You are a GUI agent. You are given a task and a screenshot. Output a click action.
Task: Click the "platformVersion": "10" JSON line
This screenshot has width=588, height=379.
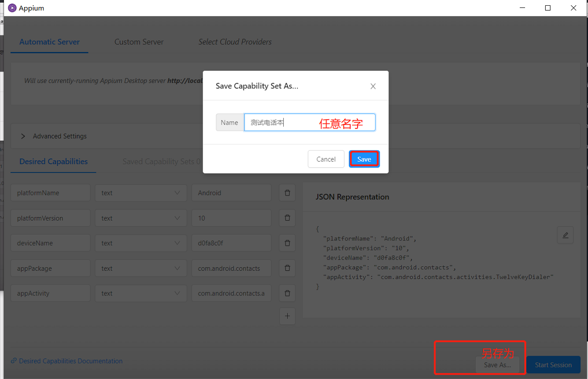pyautogui.click(x=366, y=248)
